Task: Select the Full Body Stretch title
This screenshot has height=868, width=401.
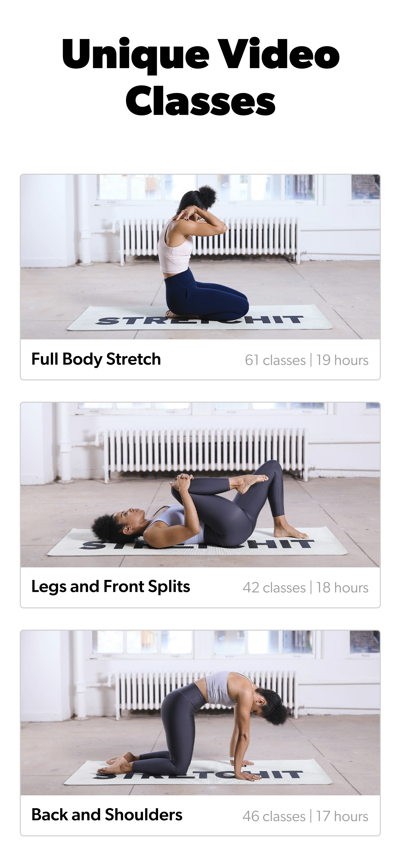Action: point(96,359)
